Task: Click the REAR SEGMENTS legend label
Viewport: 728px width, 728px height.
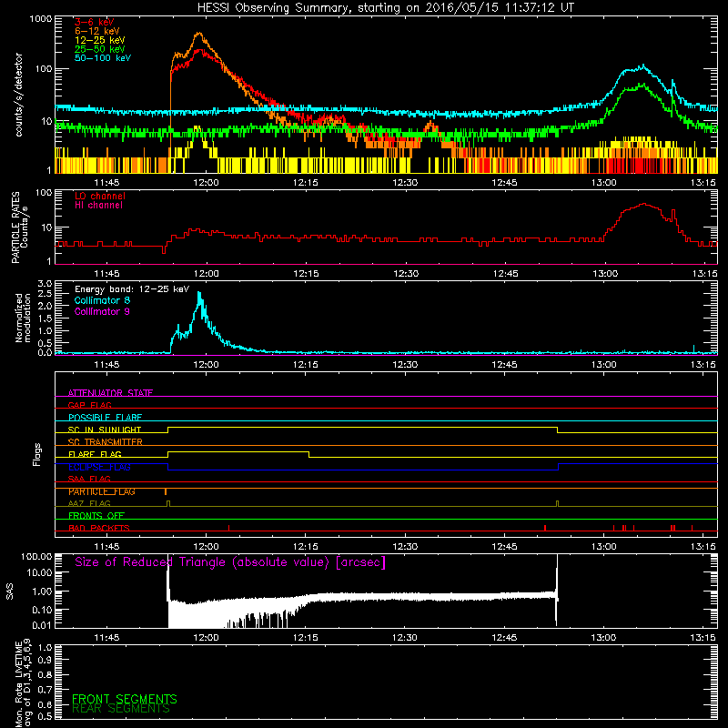Action: pyautogui.click(x=121, y=709)
